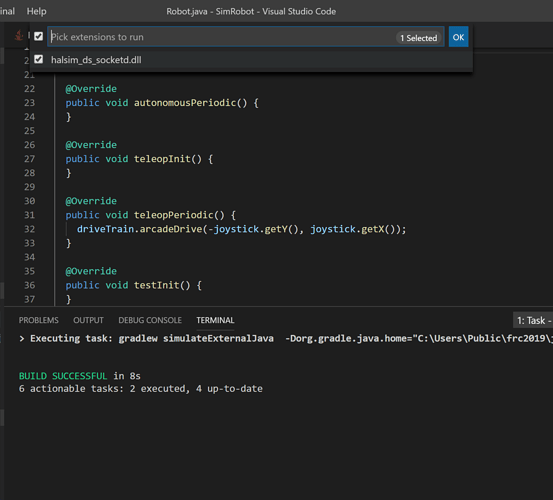Image resolution: width=553 pixels, height=500 pixels.
Task: Click OK to confirm extension selection
Action: pyautogui.click(x=458, y=37)
